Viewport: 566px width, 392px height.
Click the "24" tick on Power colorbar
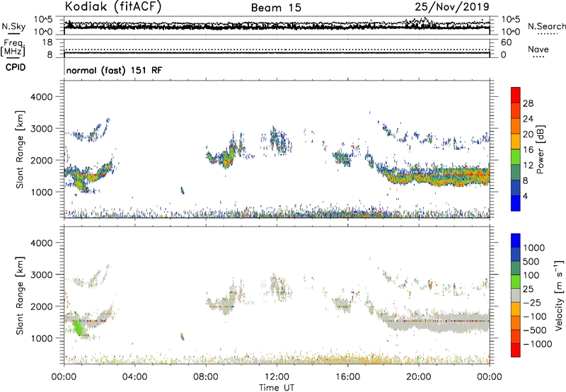[x=528, y=119]
